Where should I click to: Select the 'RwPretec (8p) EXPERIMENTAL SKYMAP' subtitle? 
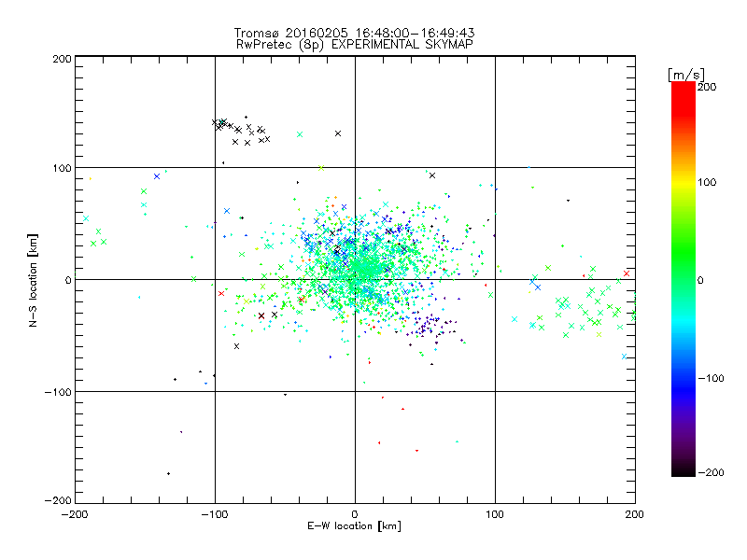(354, 45)
